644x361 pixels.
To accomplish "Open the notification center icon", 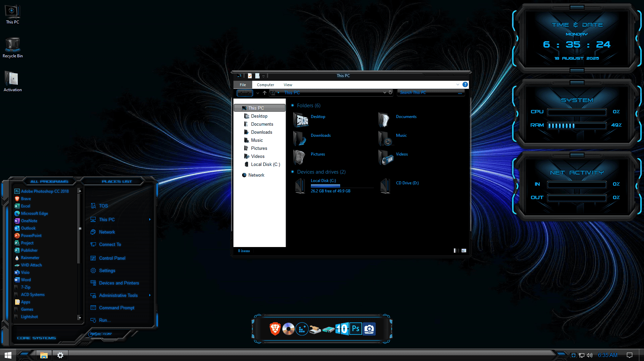I will [630, 355].
